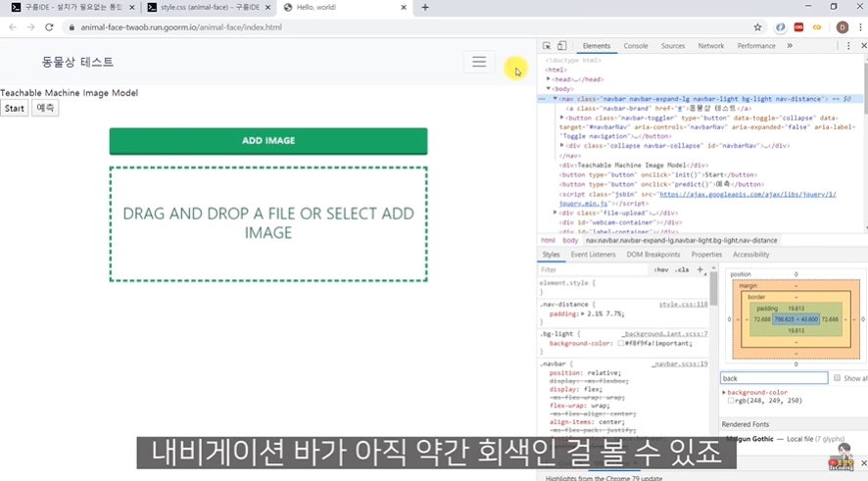Collapse the body element node
Viewport: 868px width, 481px height.
549,88
